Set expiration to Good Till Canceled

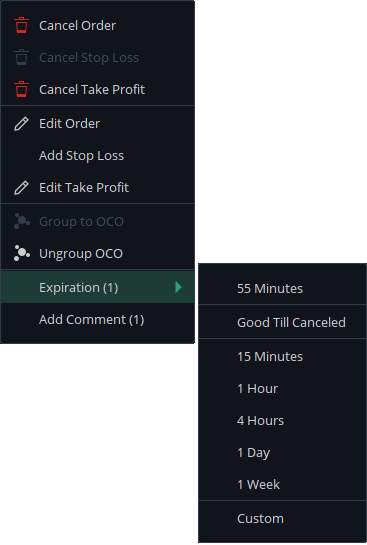[282, 323]
